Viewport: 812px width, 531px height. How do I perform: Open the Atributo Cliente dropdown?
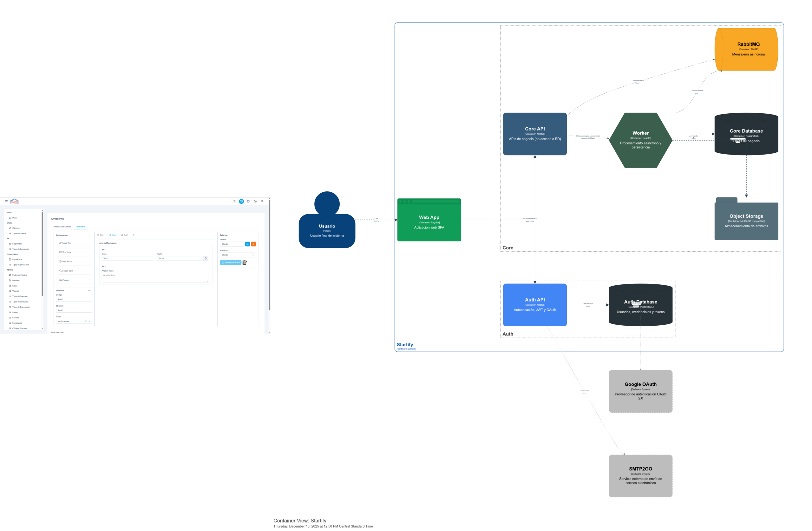point(238,255)
